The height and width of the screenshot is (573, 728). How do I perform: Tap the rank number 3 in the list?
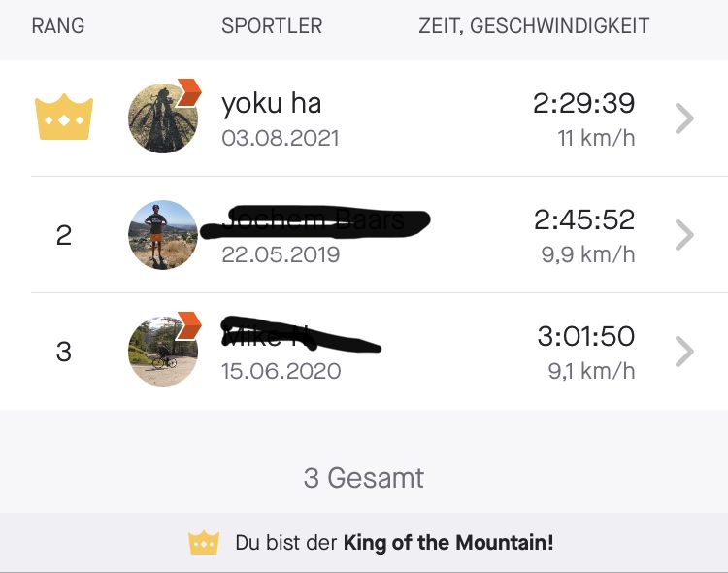pos(64,352)
